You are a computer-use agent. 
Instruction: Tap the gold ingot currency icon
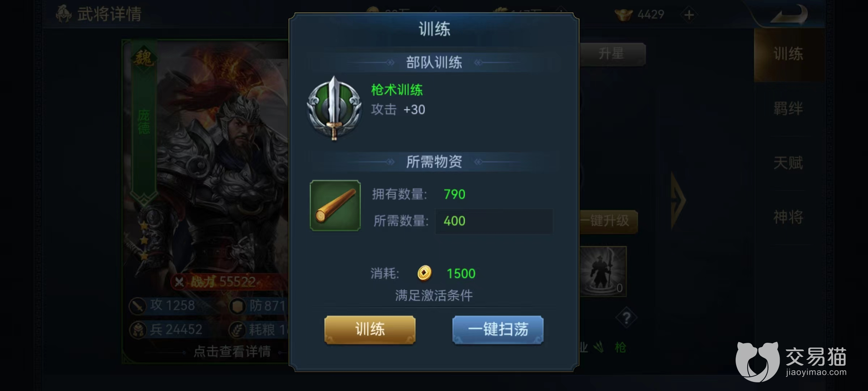pos(624,14)
